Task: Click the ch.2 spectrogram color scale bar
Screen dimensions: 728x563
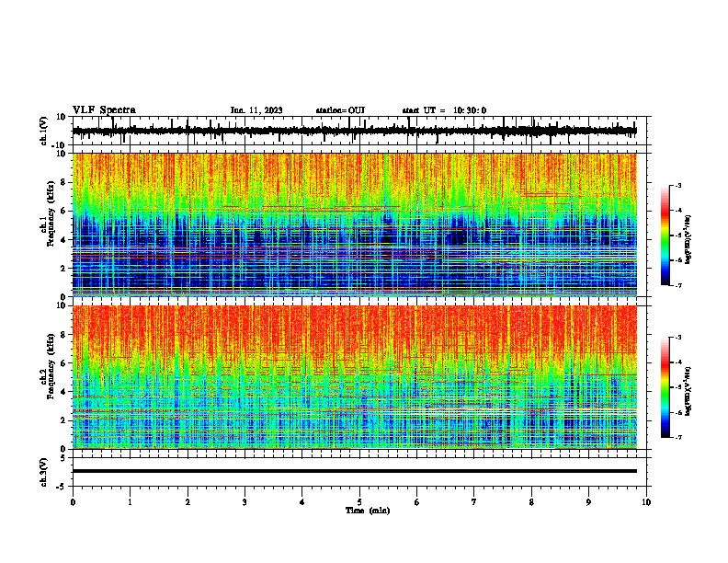Action: coord(665,387)
